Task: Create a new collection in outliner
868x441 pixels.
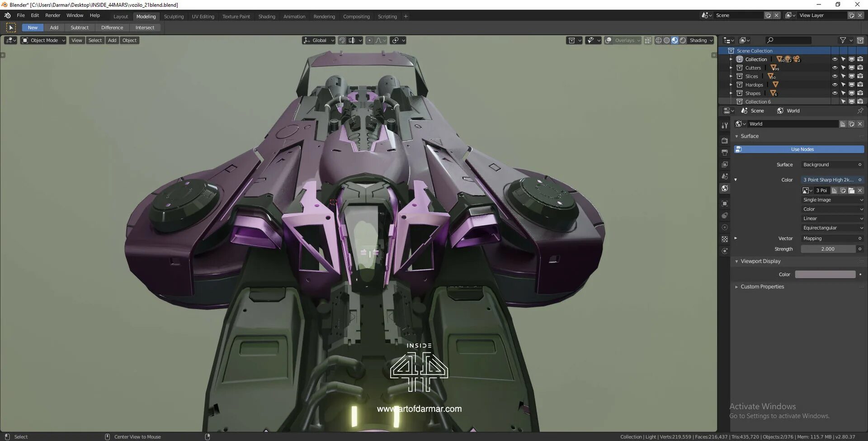Action: [860, 40]
